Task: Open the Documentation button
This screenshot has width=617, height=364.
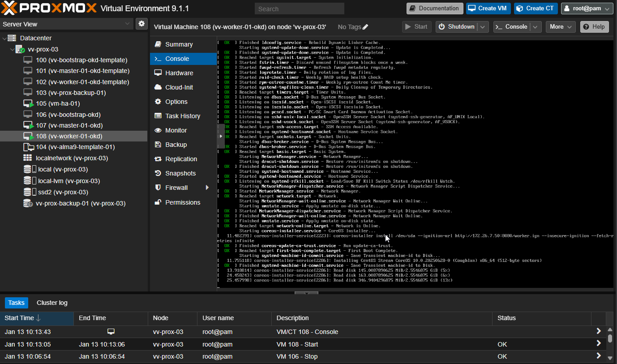Action: (x=434, y=9)
